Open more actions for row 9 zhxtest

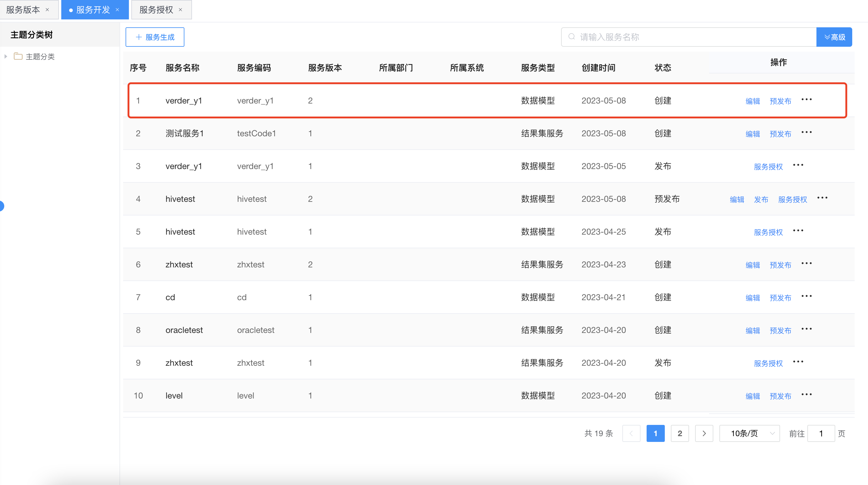pyautogui.click(x=798, y=361)
